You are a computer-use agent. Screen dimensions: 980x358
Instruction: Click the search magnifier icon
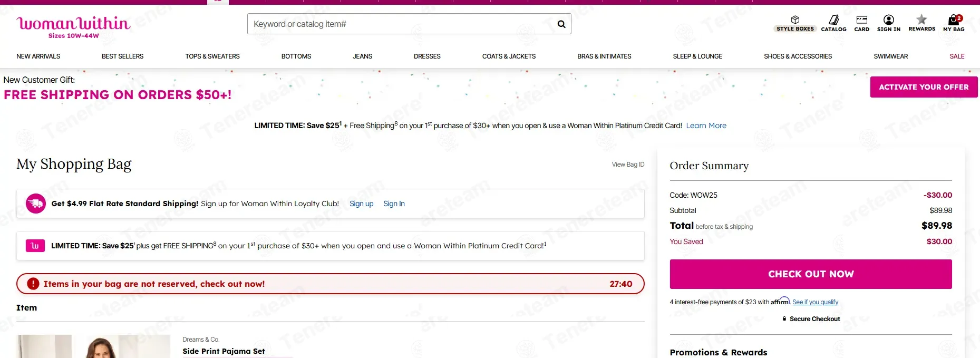[x=561, y=24]
